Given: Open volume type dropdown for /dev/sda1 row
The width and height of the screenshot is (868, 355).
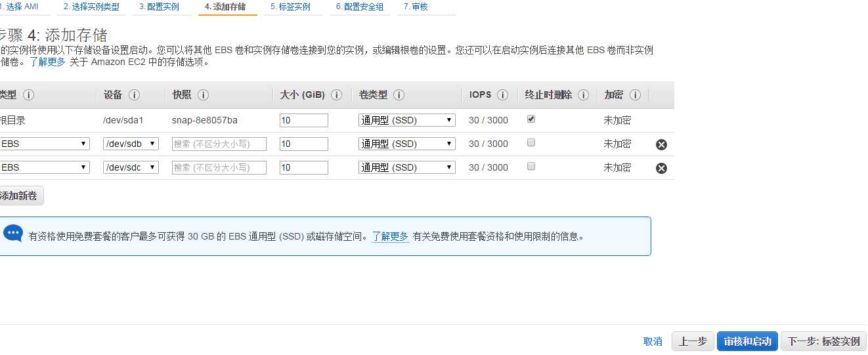Looking at the screenshot, I should pyautogui.click(x=406, y=120).
